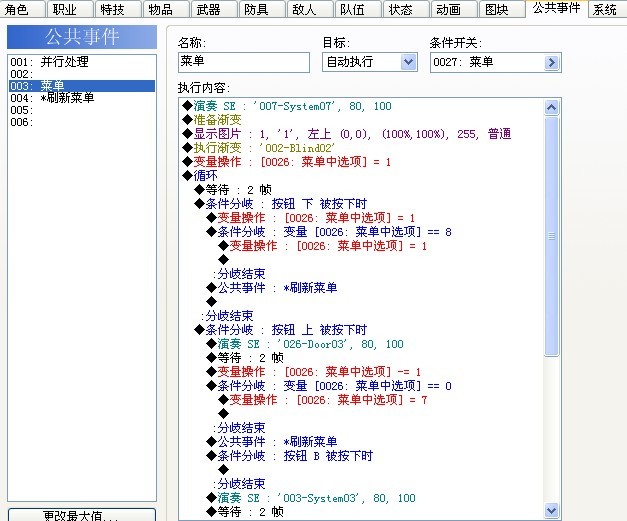Select common event 004: *刷新菜单
The height and width of the screenshot is (521, 627).
click(82, 98)
